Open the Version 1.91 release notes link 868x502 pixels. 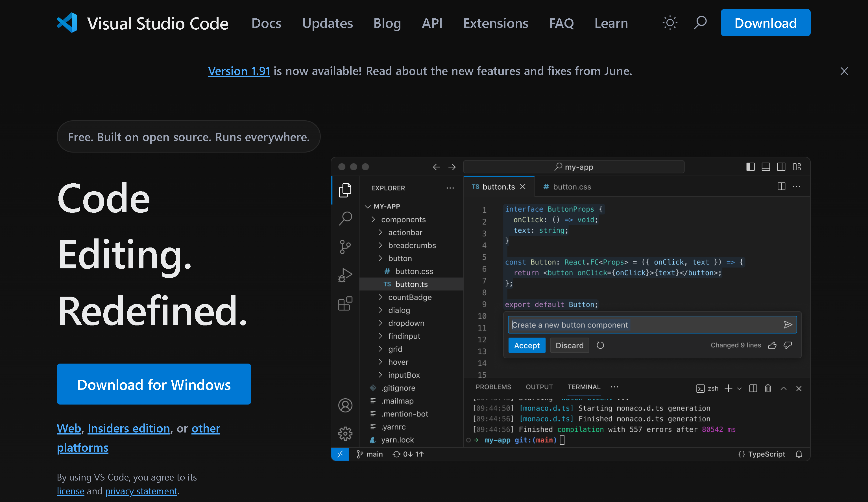click(239, 71)
